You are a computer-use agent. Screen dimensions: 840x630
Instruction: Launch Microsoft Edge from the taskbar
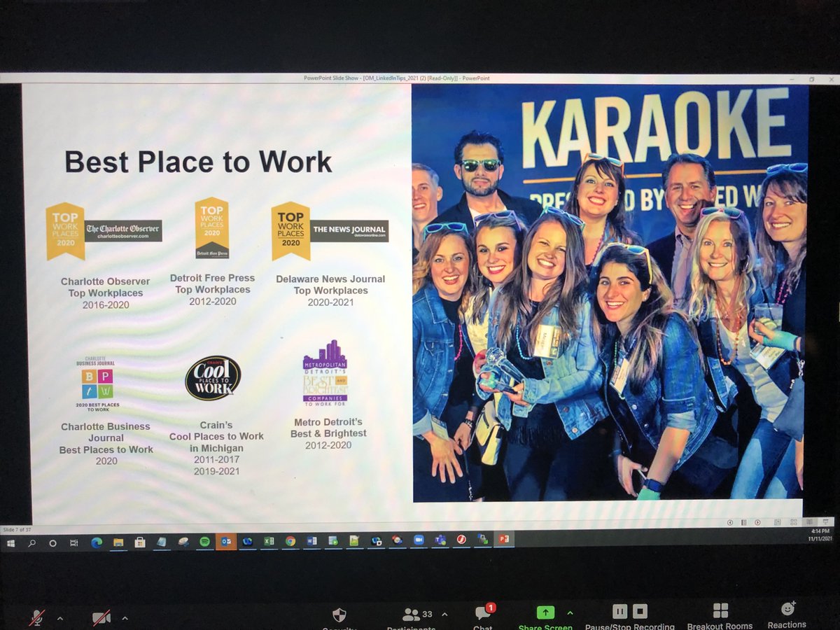pyautogui.click(x=97, y=541)
